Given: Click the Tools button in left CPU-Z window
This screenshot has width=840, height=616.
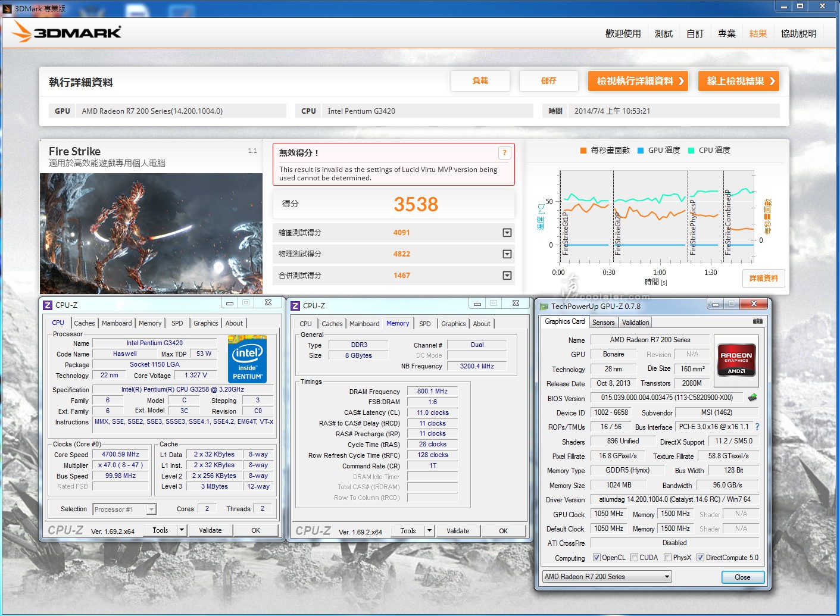Looking at the screenshot, I should (160, 530).
